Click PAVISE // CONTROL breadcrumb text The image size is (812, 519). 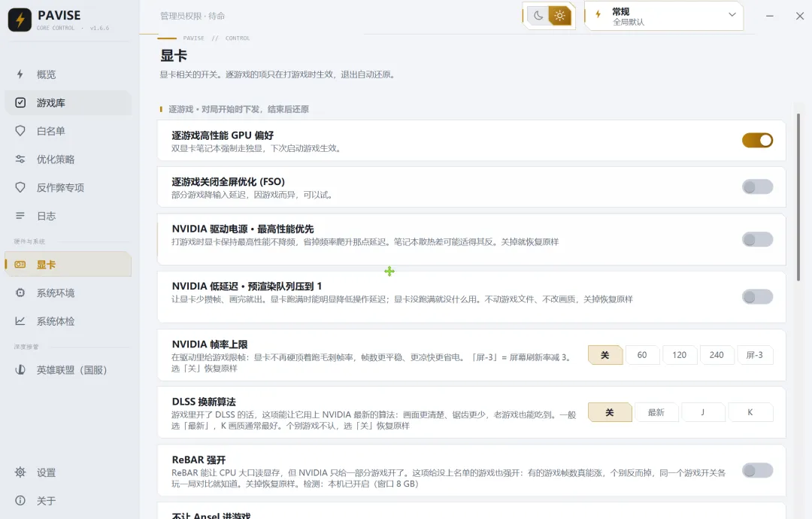pos(216,38)
